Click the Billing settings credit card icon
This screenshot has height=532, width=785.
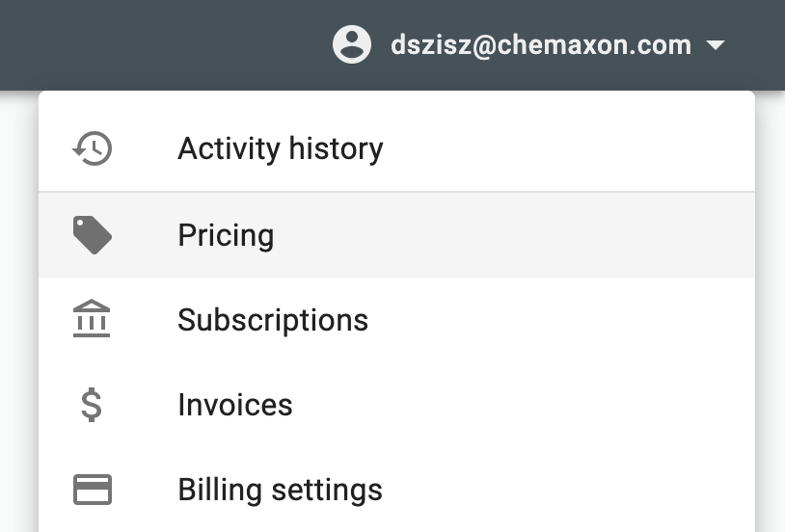93,490
